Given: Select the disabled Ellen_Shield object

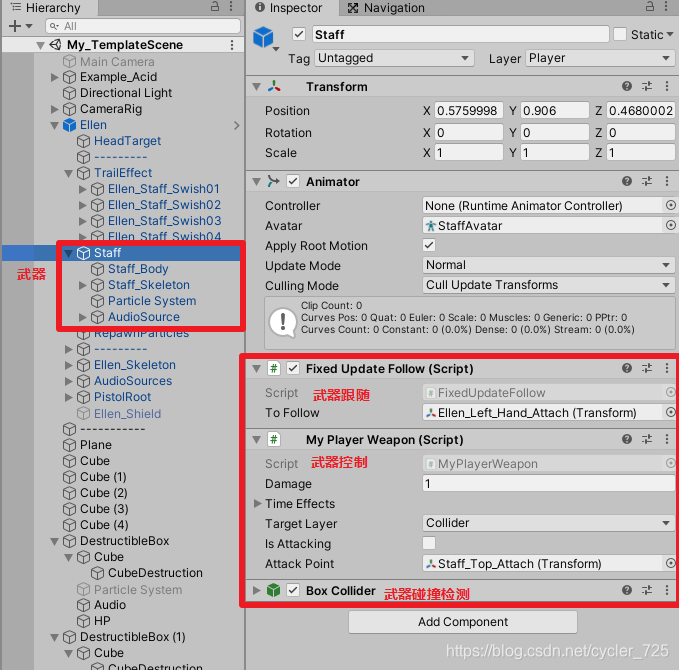Looking at the screenshot, I should click(x=127, y=414).
